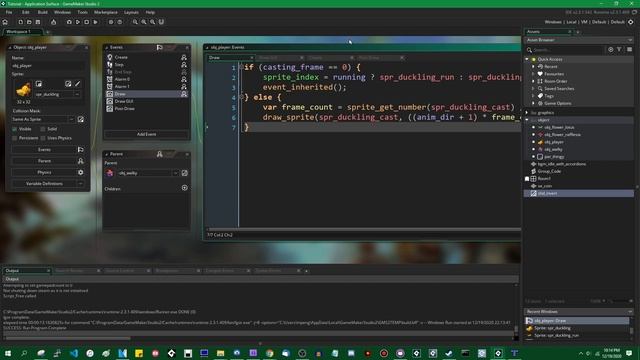Open the Build menu
Screen dimensions: 640x360
click(42, 12)
